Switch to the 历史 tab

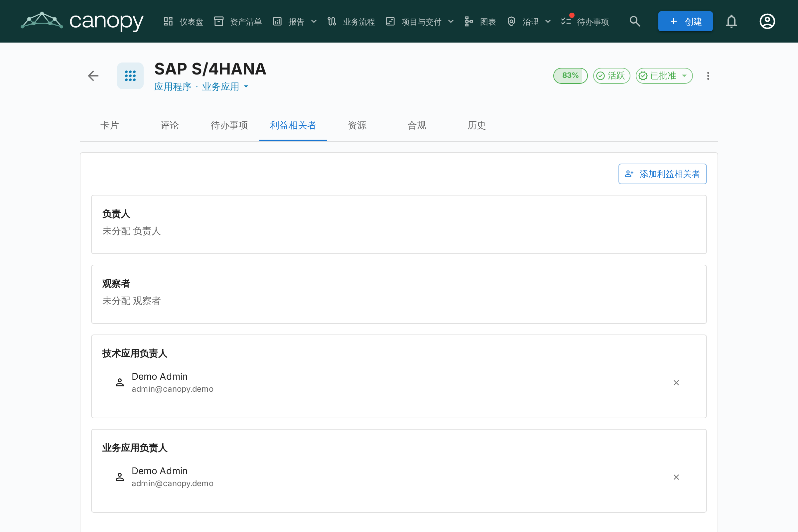coord(476,125)
